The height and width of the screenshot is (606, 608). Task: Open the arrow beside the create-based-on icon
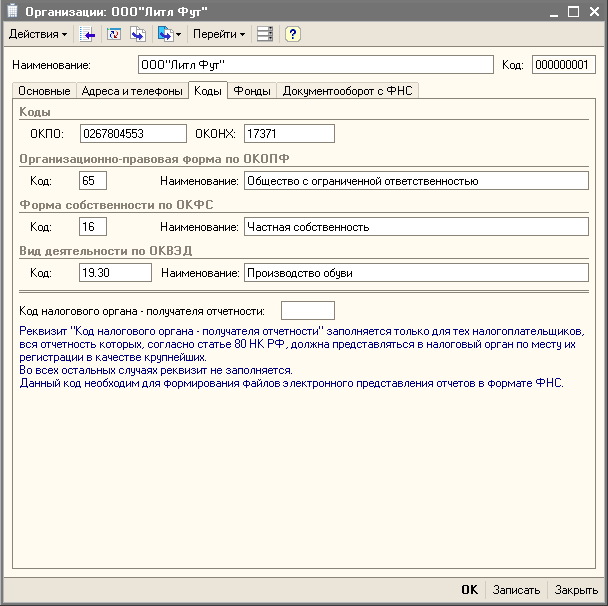[178, 34]
